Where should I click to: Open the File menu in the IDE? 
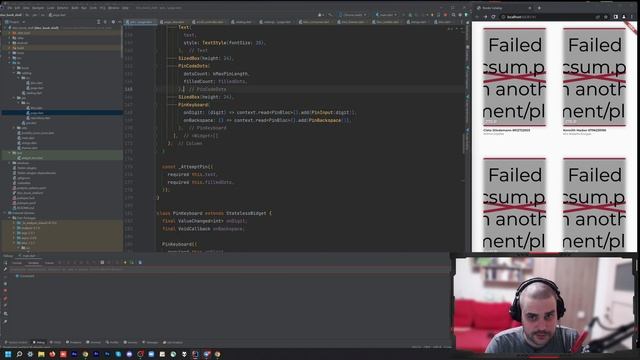click(9, 8)
